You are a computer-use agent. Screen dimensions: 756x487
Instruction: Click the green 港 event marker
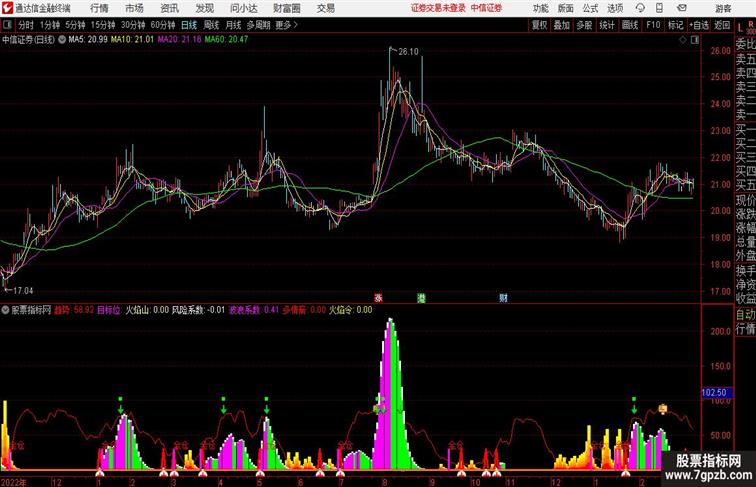click(x=421, y=298)
